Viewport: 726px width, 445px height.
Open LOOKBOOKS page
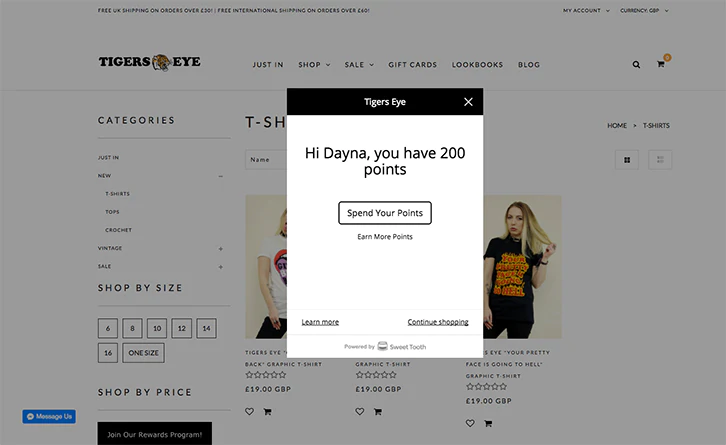pos(477,65)
